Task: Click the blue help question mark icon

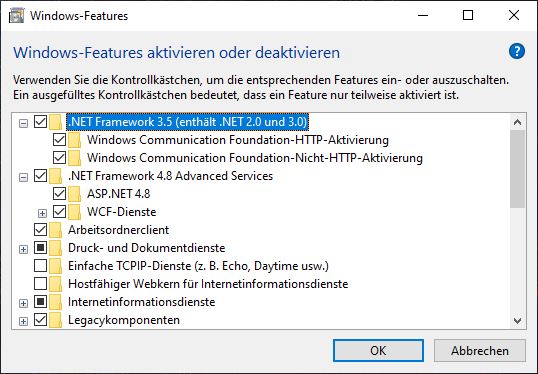Action: [x=517, y=52]
